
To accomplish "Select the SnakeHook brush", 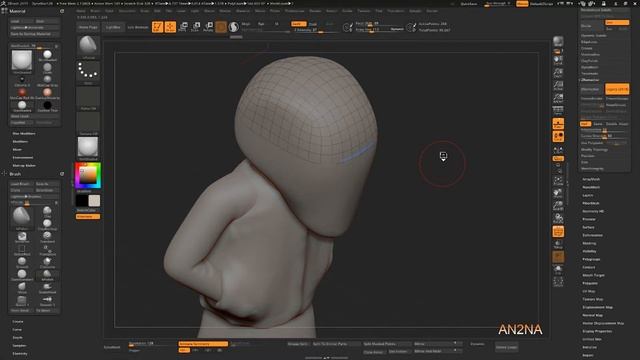I will pos(47,288).
